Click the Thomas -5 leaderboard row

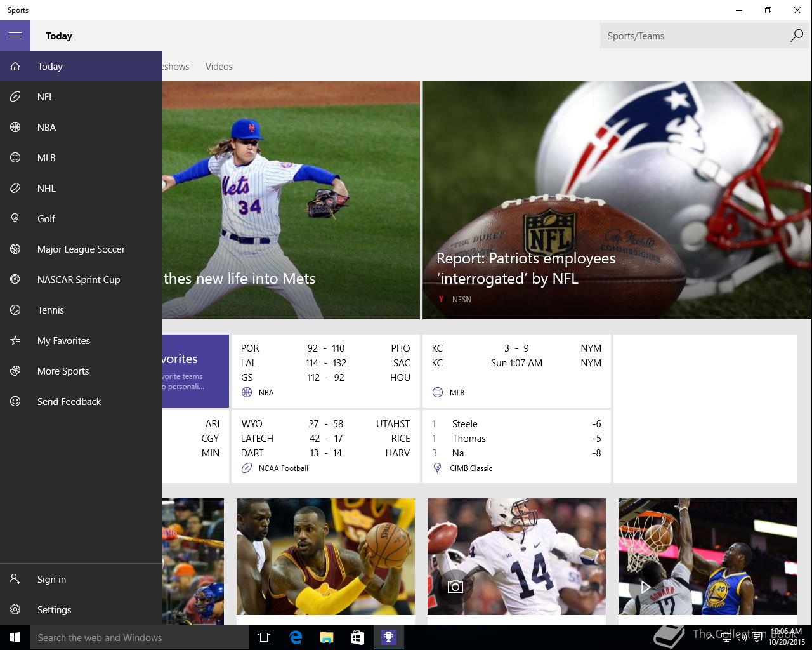point(516,438)
